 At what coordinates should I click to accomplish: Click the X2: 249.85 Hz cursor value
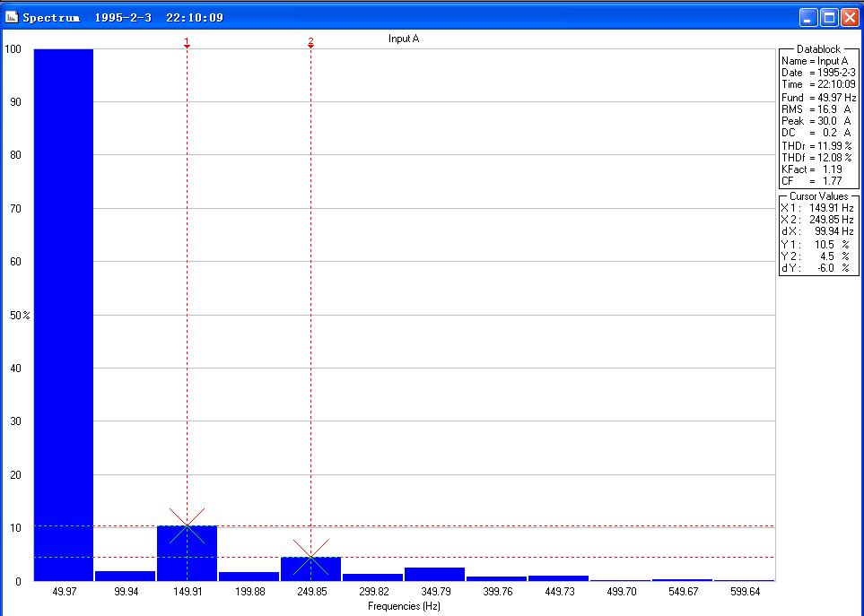(817, 220)
